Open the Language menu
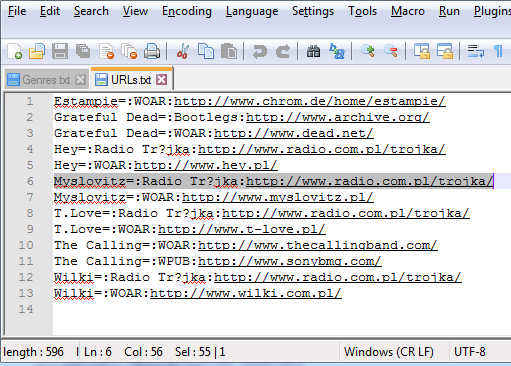Viewport: 511px width, 366px height. (252, 11)
